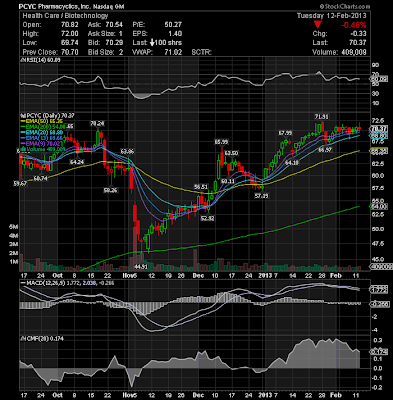The height and width of the screenshot is (400, 393).
Task: Click the StockCharts.com label at top right
Action: point(345,6)
